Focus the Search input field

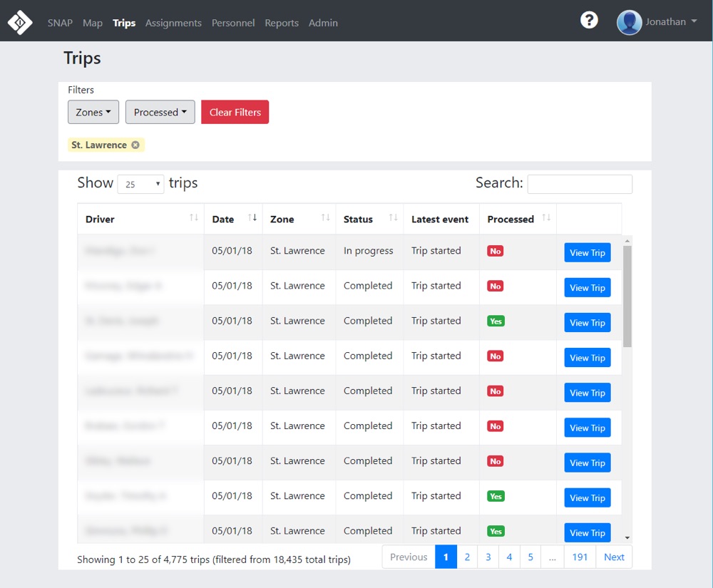580,184
